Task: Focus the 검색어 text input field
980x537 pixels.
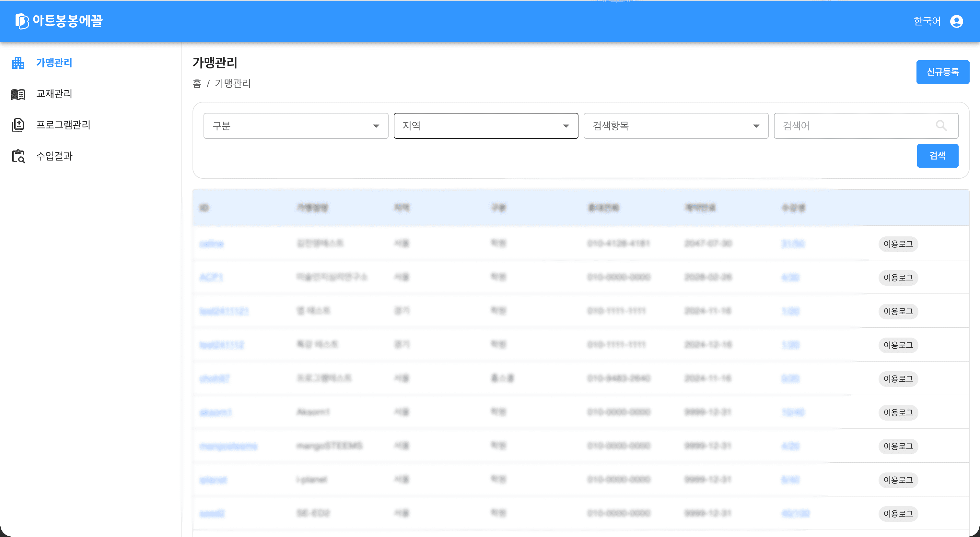Action: [x=852, y=126]
